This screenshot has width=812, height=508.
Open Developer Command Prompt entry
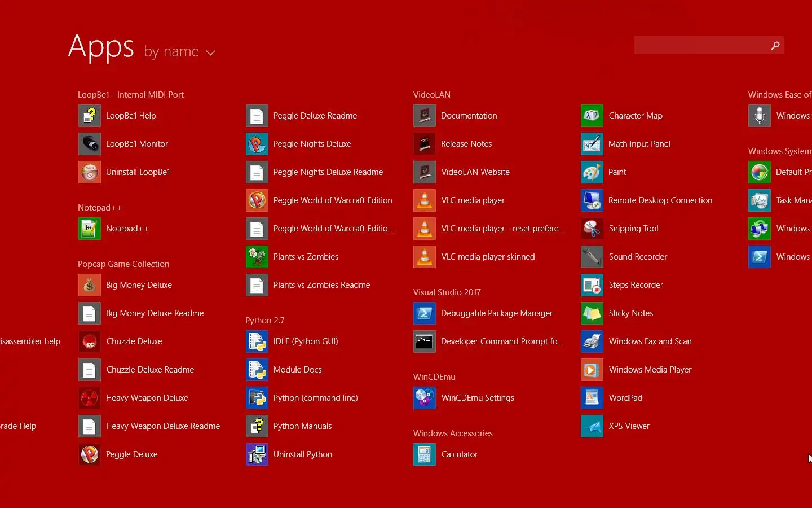[x=488, y=341]
